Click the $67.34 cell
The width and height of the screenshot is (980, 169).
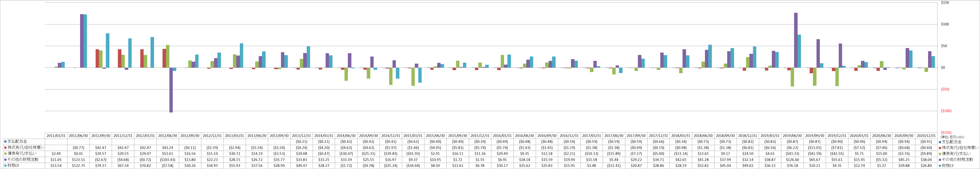coord(123,166)
